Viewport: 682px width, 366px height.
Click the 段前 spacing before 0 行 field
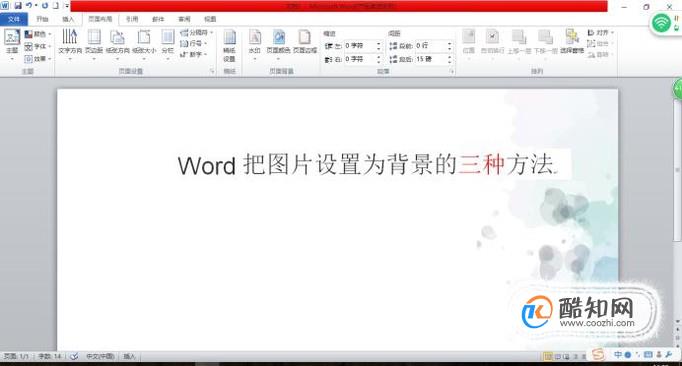click(430, 46)
